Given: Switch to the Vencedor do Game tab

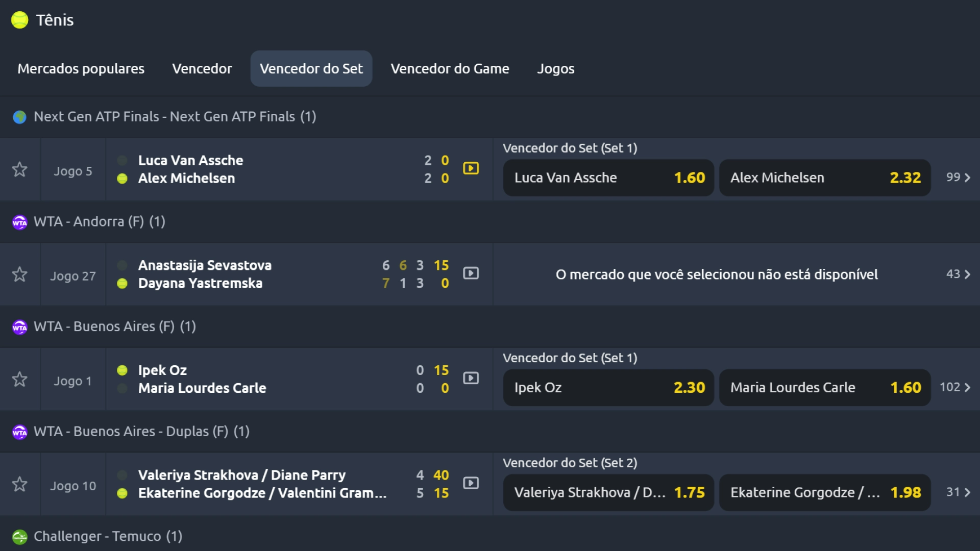Looking at the screenshot, I should [450, 68].
